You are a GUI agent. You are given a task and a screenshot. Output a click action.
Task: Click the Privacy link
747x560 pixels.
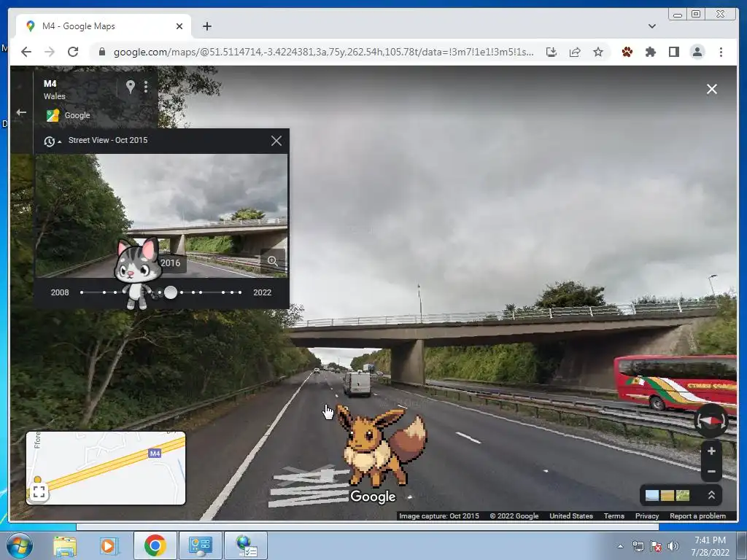coord(647,516)
